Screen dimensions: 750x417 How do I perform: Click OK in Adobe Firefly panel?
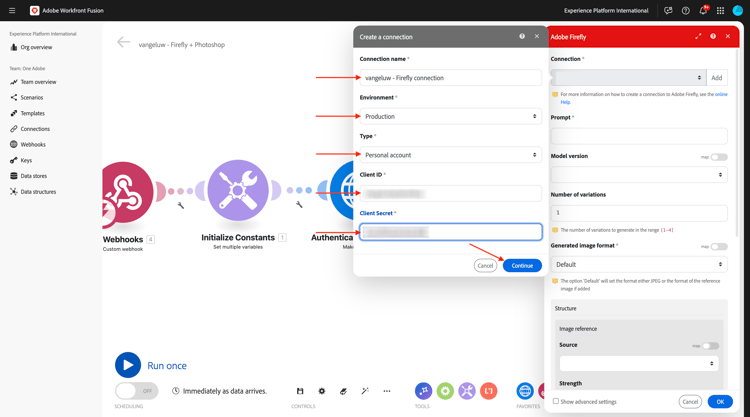pyautogui.click(x=720, y=402)
